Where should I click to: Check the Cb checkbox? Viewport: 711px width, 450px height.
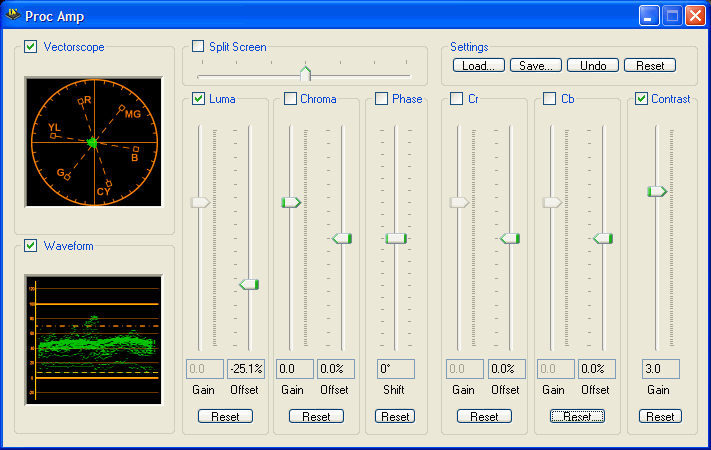(x=550, y=99)
